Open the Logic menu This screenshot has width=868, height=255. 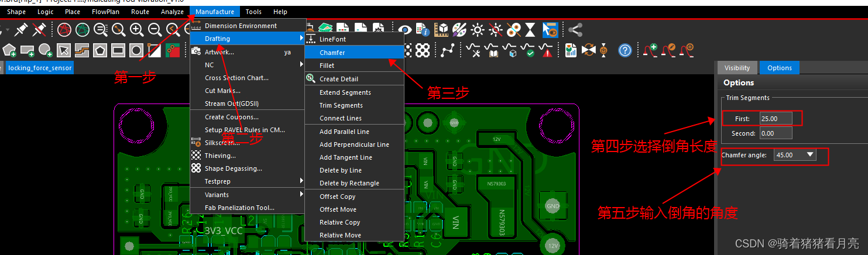coord(45,12)
